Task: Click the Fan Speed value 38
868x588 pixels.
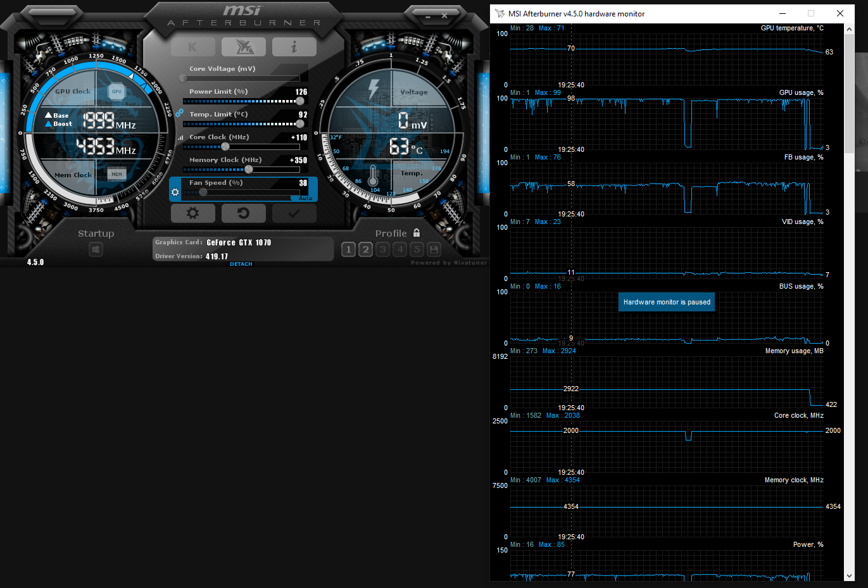Action: tap(303, 183)
